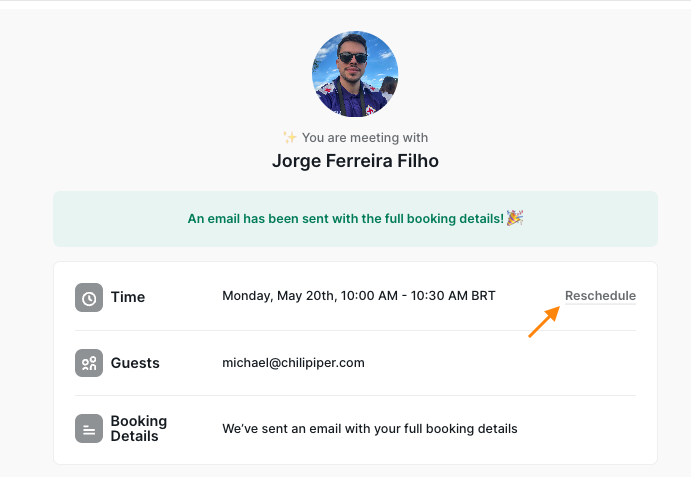Viewport: 691px width, 477px height.
Task: Click the Guests row label
Action: point(135,363)
